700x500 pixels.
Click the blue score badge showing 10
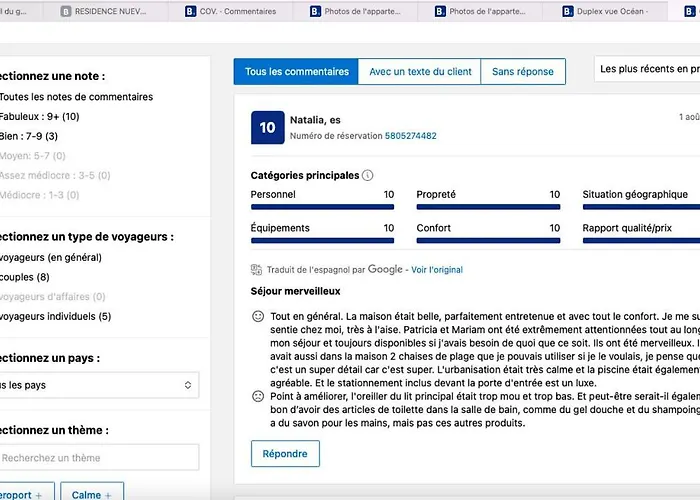(267, 127)
